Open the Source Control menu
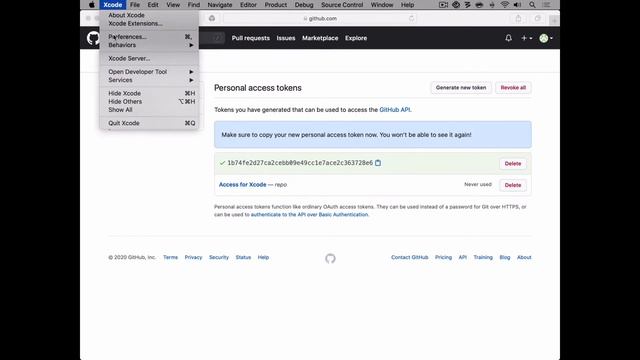Image resolution: width=640 pixels, height=360 pixels. 342,5
